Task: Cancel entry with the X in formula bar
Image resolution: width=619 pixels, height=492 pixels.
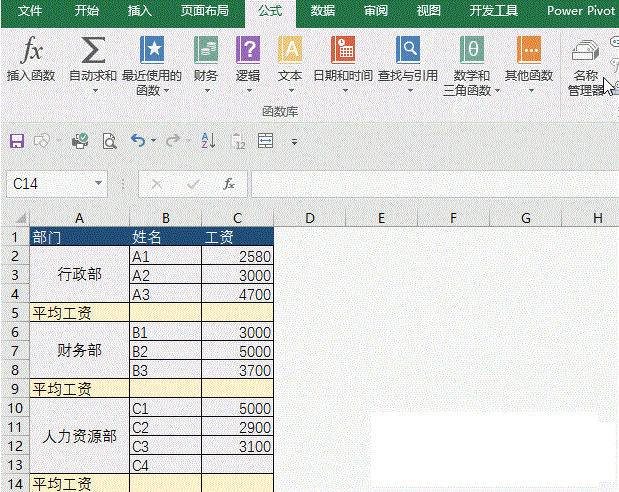Action: point(157,184)
